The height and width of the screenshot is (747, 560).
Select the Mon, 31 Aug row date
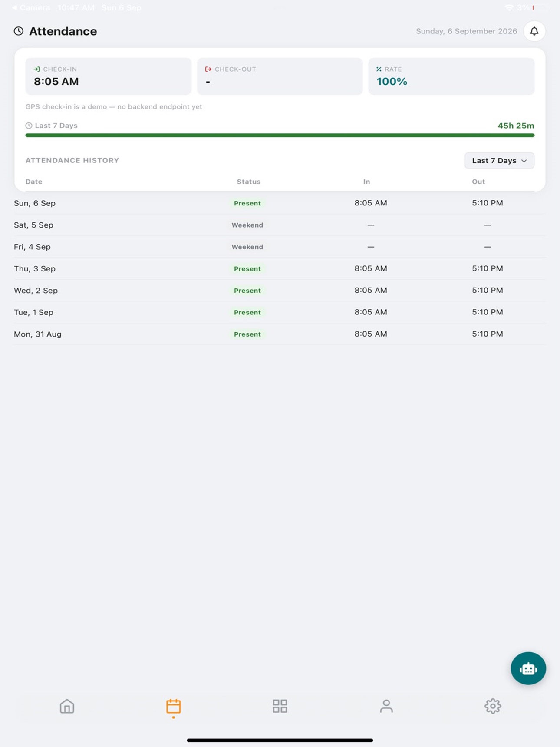pos(38,334)
